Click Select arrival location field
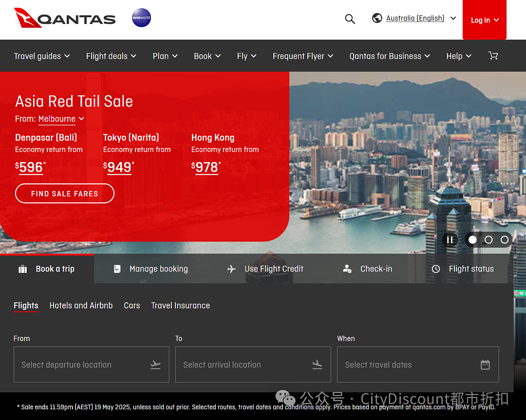526x420 pixels. click(253, 365)
